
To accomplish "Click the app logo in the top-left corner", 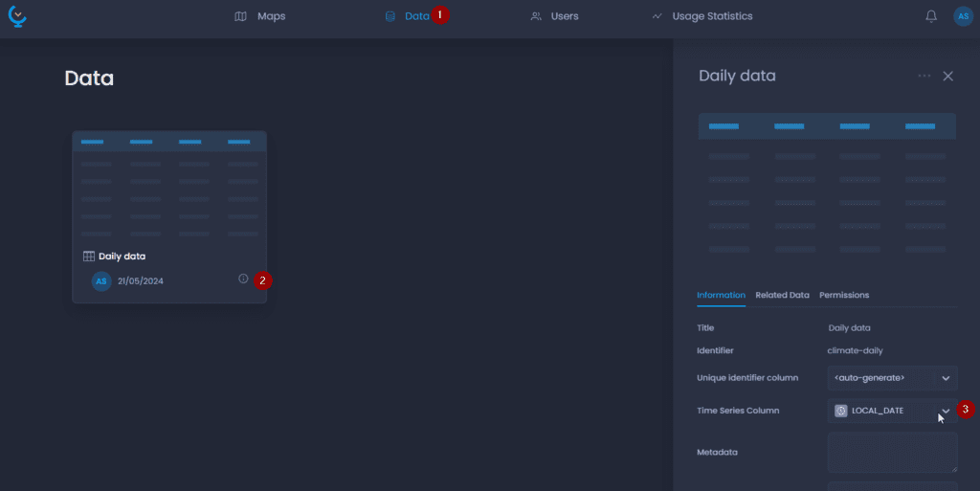I will [x=17, y=16].
